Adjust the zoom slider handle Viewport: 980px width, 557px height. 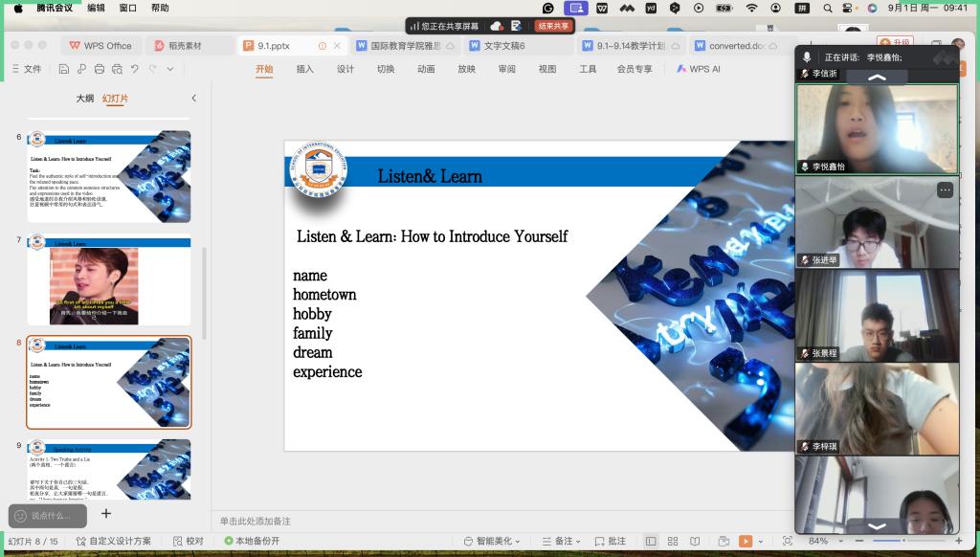(903, 540)
